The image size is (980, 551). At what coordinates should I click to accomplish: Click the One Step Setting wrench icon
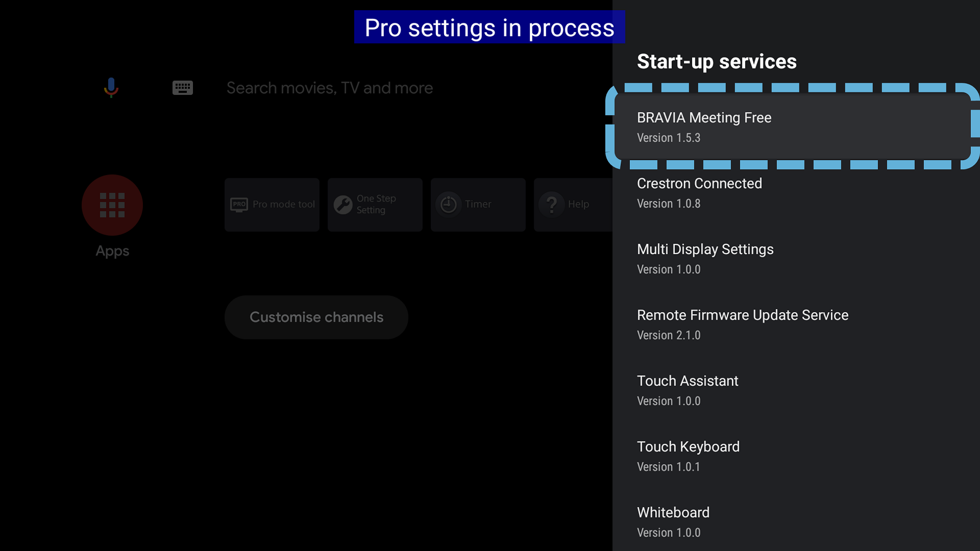point(343,205)
